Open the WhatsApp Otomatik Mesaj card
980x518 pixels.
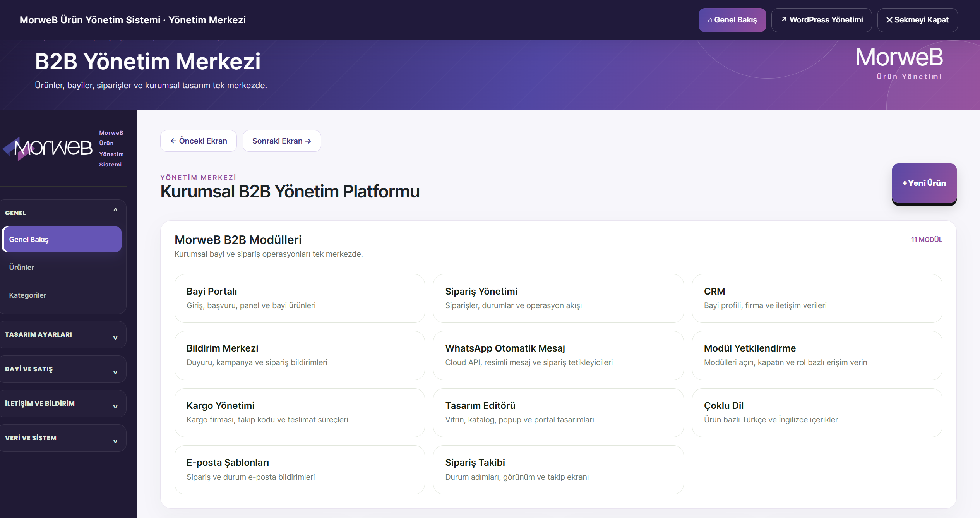point(558,355)
